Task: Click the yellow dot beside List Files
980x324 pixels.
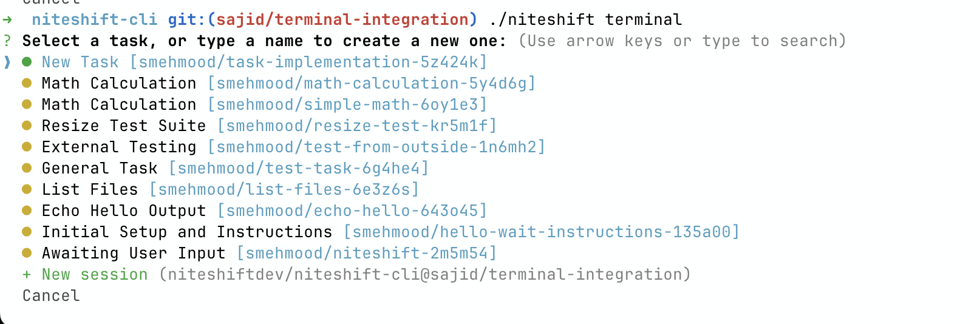Action: [27, 189]
